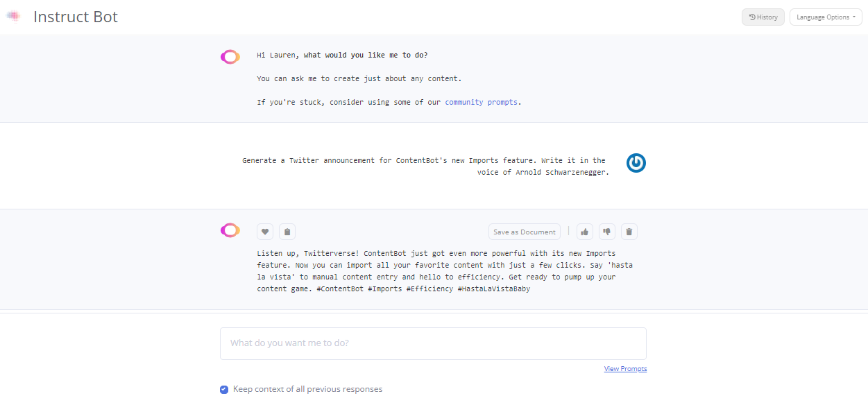The width and height of the screenshot is (868, 405).
Task: Expand the Language Options dropdown
Action: 826,17
